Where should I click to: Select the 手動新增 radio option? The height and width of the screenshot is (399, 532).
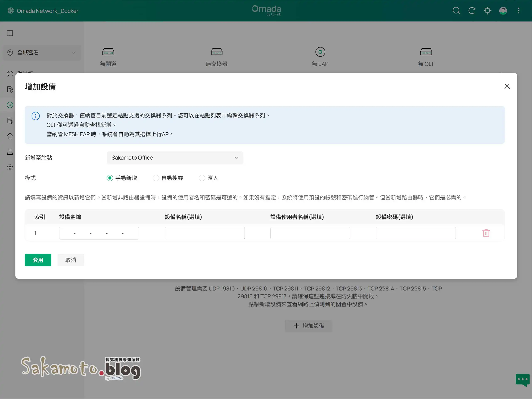(x=110, y=178)
